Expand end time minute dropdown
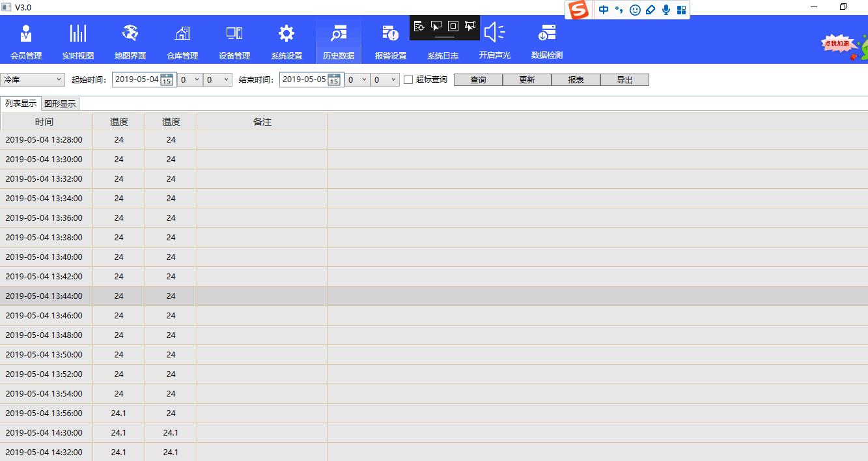Screen dimensions: 868x461 (x=385, y=79)
